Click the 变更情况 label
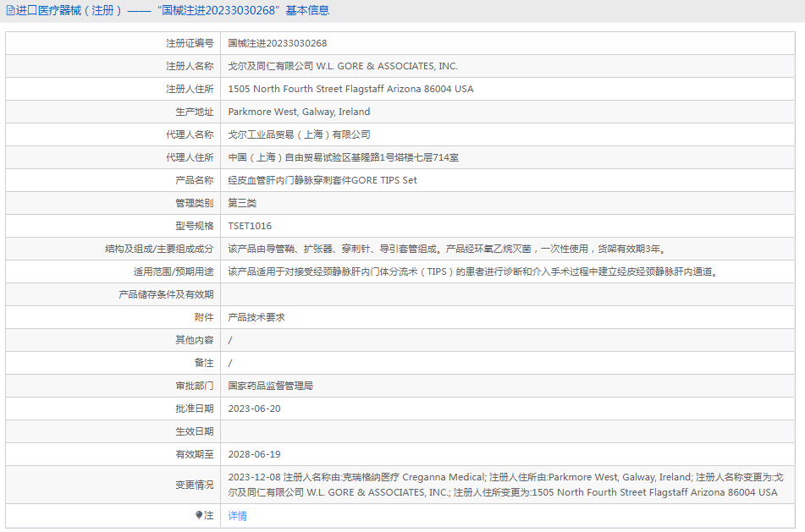 click(194, 485)
